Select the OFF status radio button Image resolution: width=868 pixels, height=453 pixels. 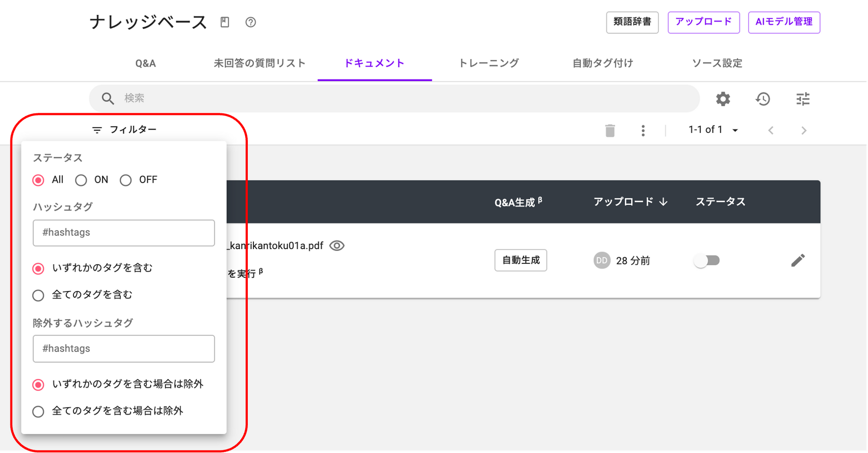click(125, 180)
